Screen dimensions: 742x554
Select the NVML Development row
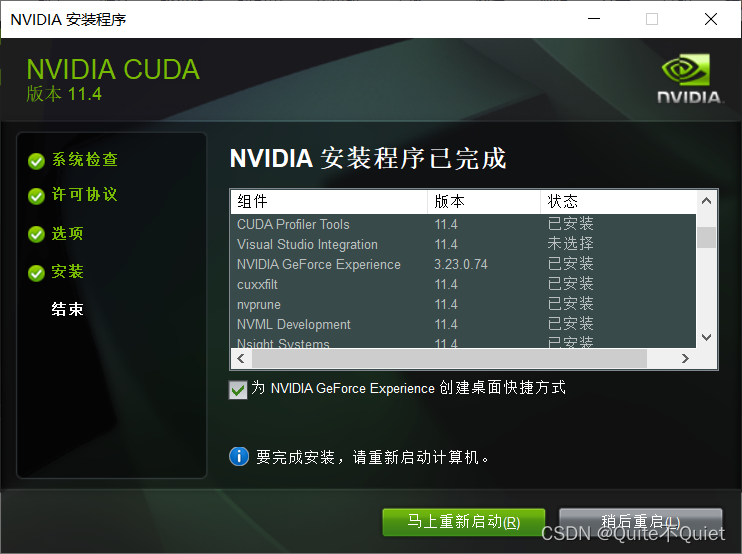click(x=463, y=324)
